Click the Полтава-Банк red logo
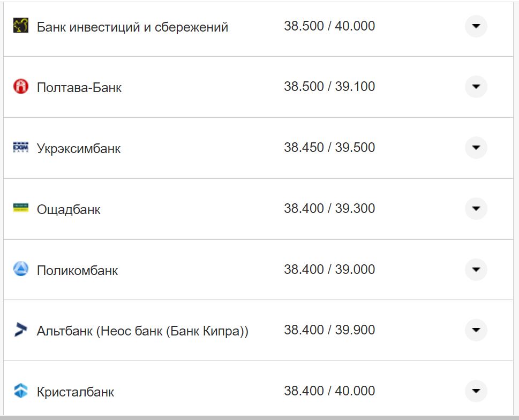This screenshot has width=519, height=420. tap(20, 86)
